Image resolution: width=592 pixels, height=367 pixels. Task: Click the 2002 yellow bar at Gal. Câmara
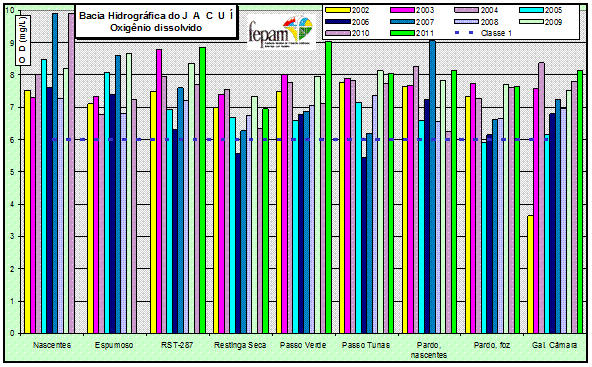[x=530, y=274]
